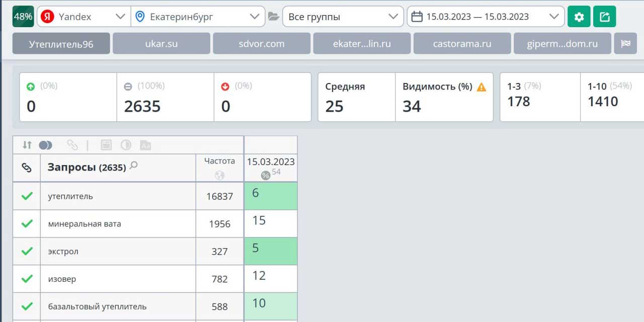Click the frequency value 1956
This screenshot has width=644, height=322.
220,224
